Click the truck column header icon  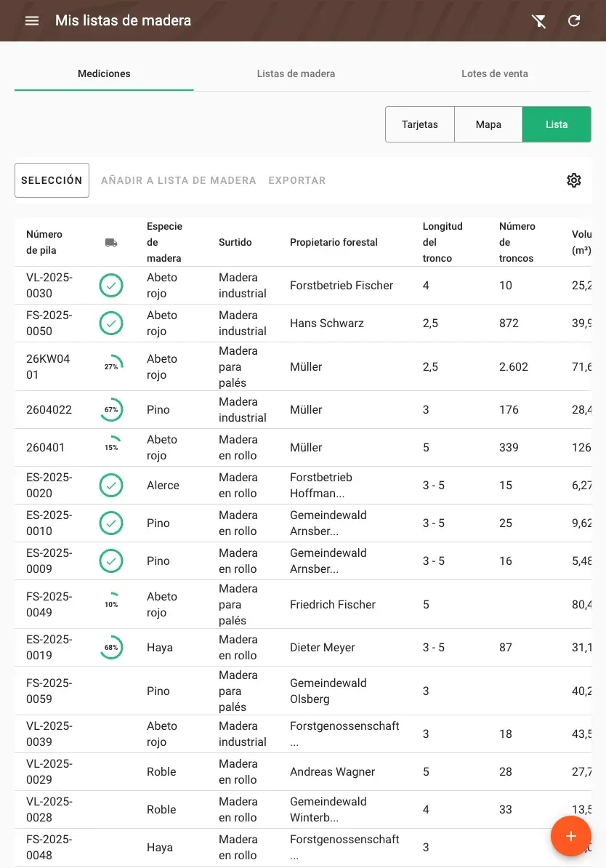tap(111, 243)
